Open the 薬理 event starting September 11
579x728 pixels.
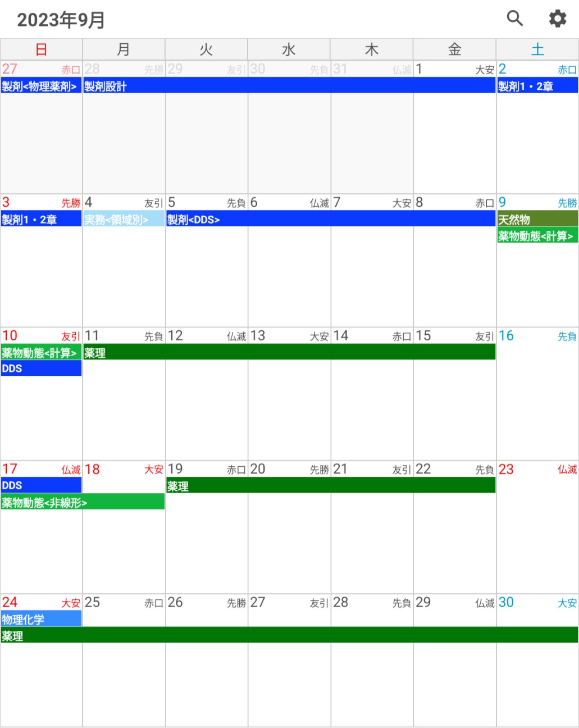289,352
